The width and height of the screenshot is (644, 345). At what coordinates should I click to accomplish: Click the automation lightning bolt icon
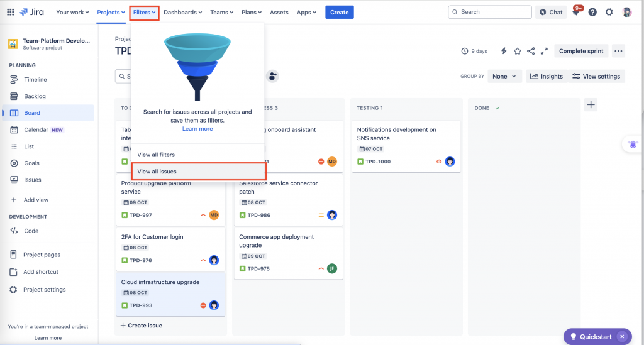(x=504, y=51)
